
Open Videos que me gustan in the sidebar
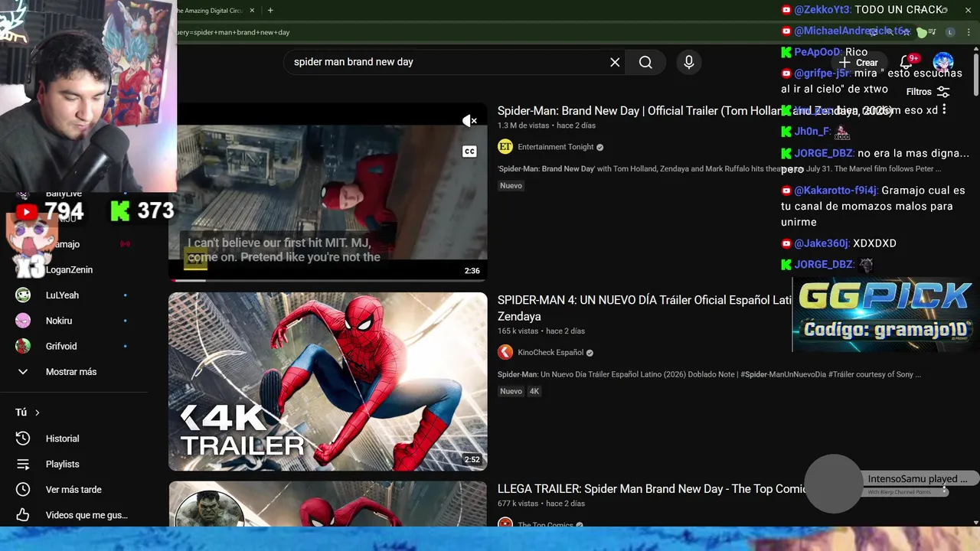(87, 515)
